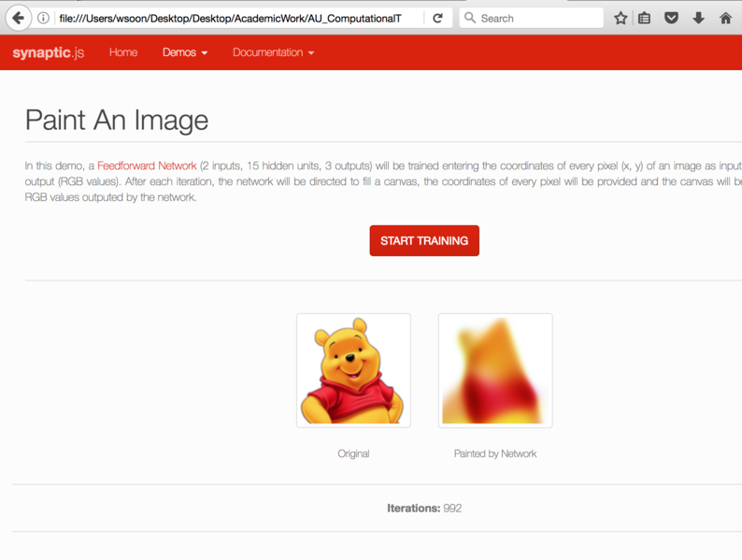Reload the current page
This screenshot has height=560, width=742.
pos(437,18)
